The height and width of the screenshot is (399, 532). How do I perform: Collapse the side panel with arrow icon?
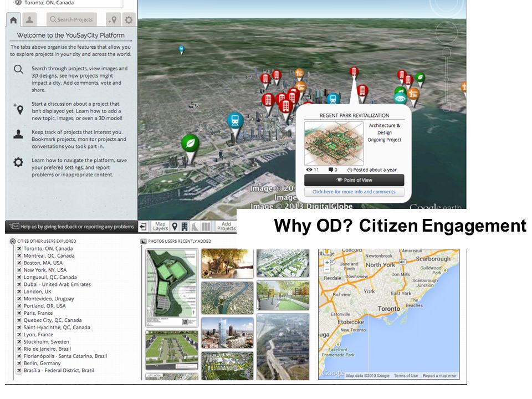coord(143,227)
